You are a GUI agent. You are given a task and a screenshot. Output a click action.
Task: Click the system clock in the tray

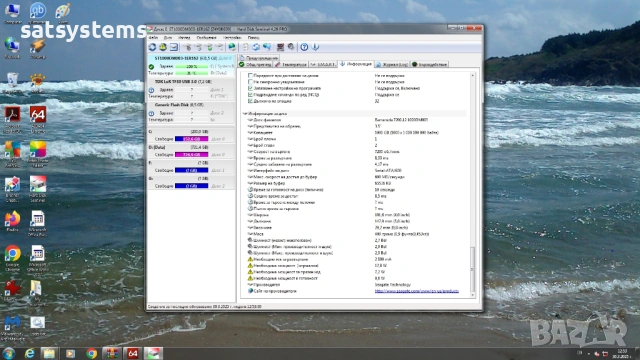[622, 354]
